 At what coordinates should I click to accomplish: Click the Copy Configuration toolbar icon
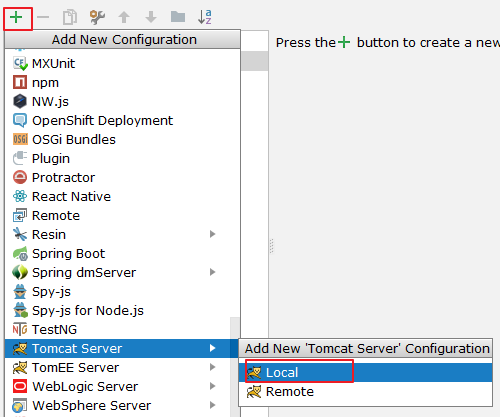pyautogui.click(x=70, y=17)
